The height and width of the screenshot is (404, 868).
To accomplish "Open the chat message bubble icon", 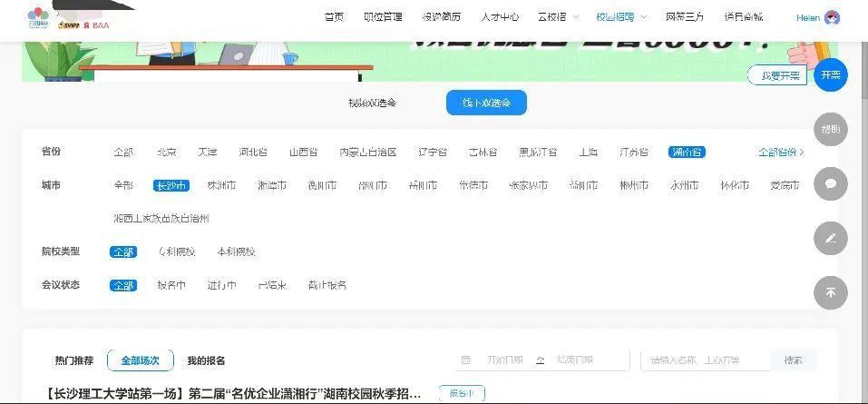I will click(830, 183).
